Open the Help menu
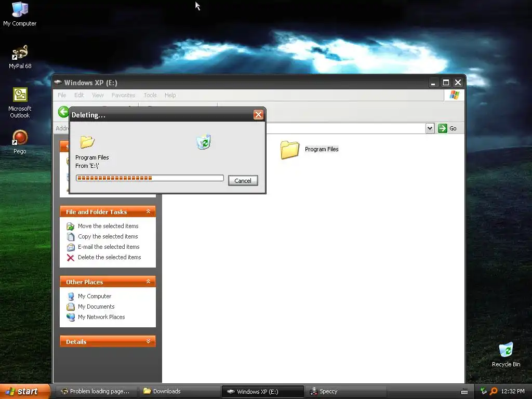 pos(170,95)
